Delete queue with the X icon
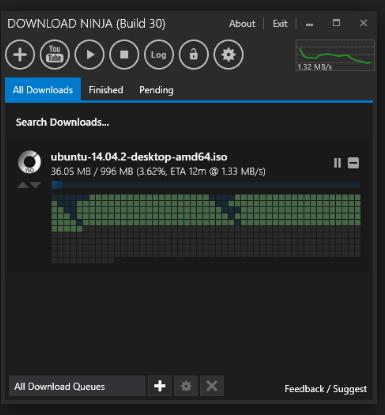Viewport: 385px width, 415px height. (212, 386)
